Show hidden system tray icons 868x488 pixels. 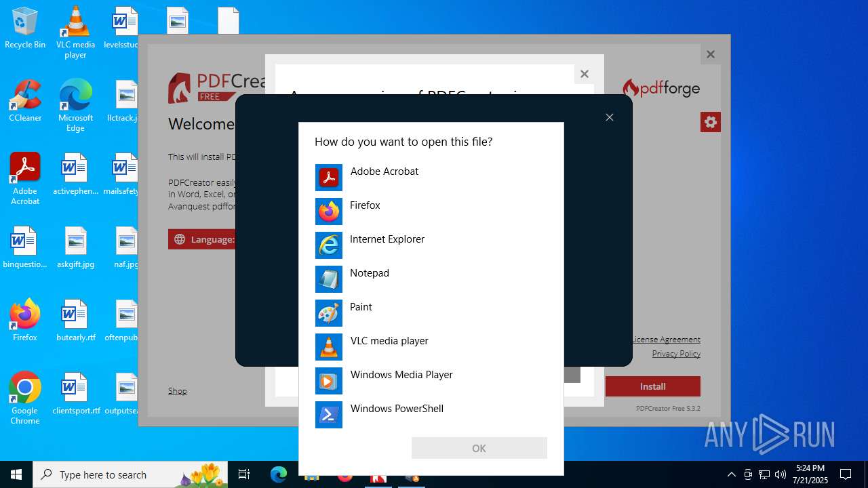pos(731,474)
